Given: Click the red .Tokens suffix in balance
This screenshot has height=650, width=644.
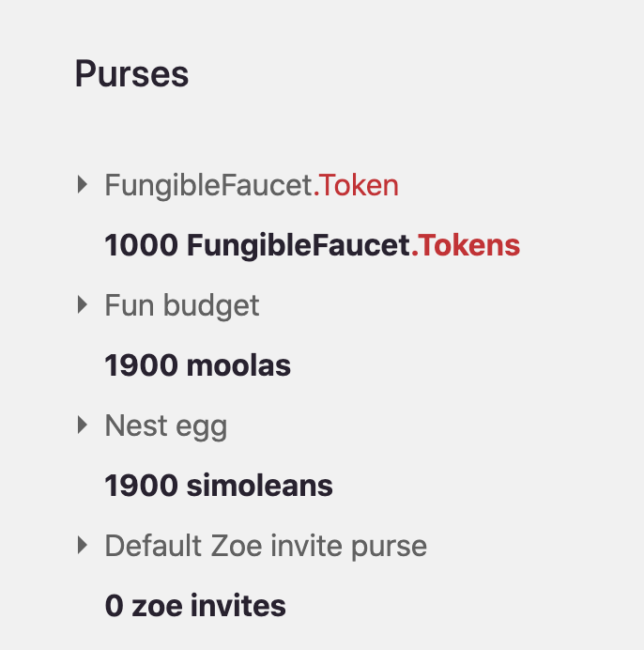Looking at the screenshot, I should (466, 245).
